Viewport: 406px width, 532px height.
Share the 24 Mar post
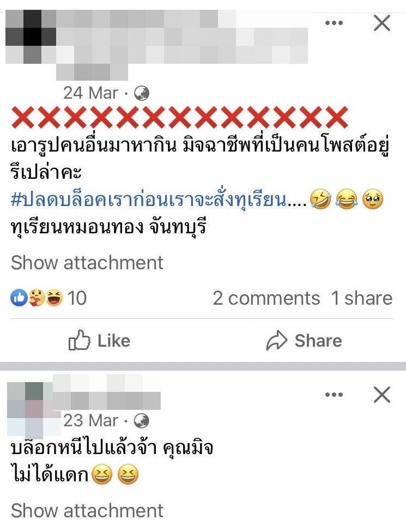tap(304, 341)
